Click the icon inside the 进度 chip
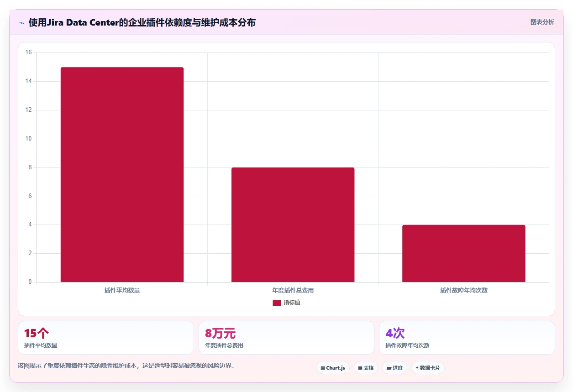 (389, 368)
